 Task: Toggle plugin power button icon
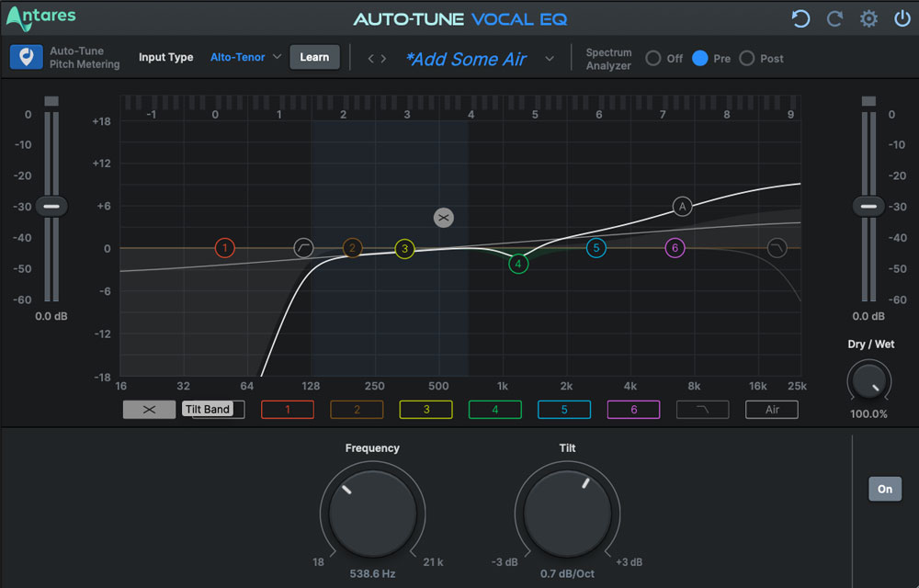click(x=902, y=18)
